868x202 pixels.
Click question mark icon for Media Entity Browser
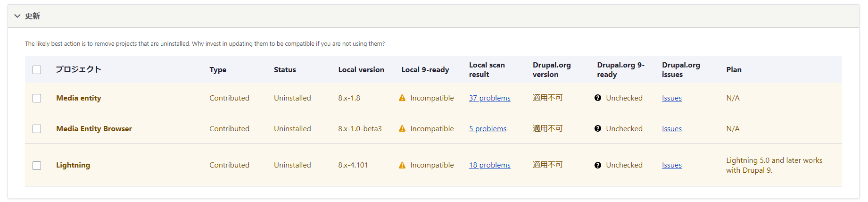pyautogui.click(x=598, y=128)
